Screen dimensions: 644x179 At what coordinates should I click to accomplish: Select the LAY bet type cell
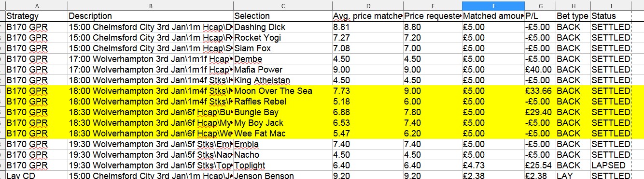[x=573, y=175]
